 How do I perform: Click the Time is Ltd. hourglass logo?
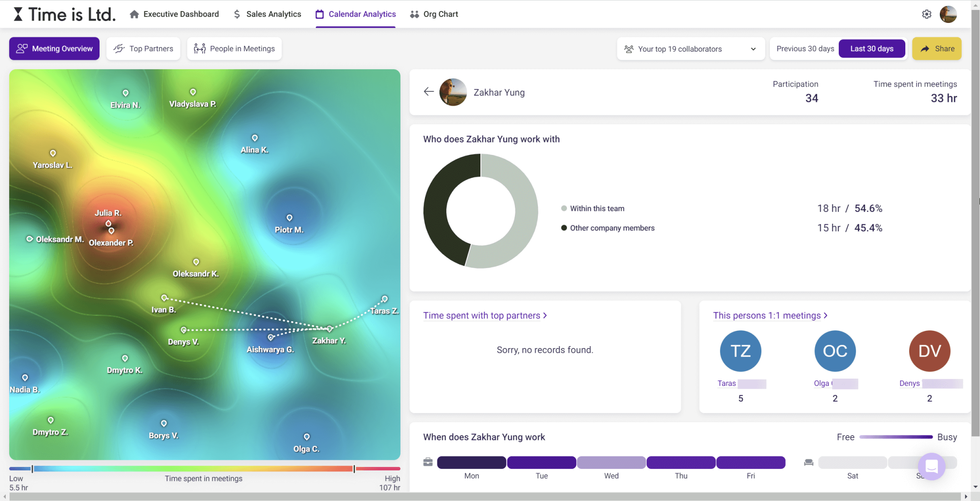[x=18, y=14]
